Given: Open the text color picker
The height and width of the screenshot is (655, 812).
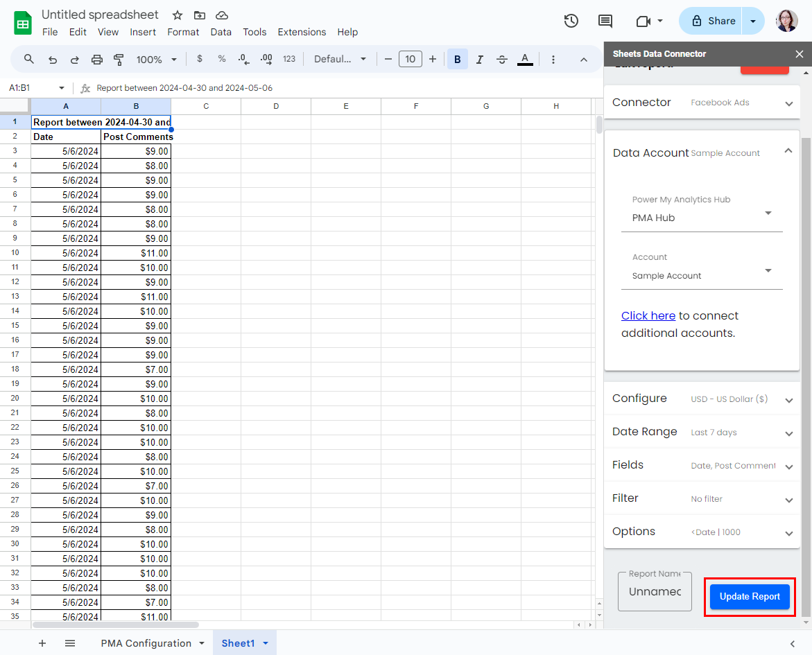Looking at the screenshot, I should point(525,60).
